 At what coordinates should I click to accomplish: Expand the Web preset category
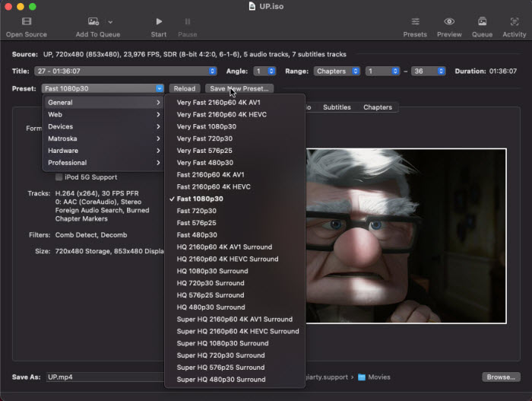(103, 115)
